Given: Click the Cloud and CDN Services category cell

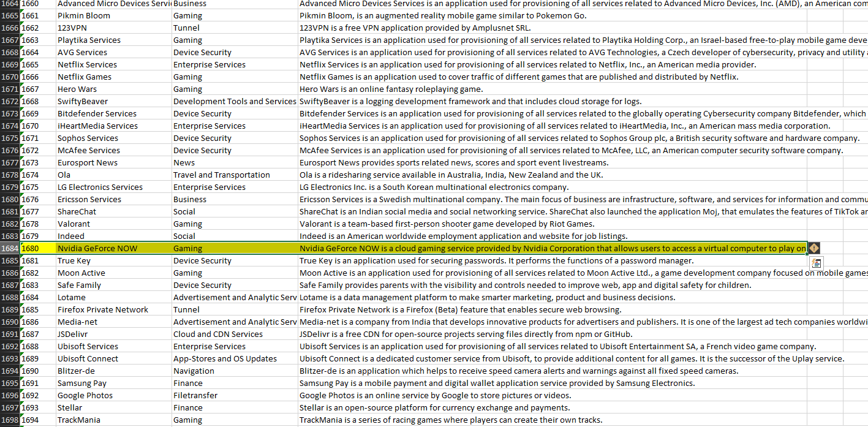Looking at the screenshot, I should 235,334.
